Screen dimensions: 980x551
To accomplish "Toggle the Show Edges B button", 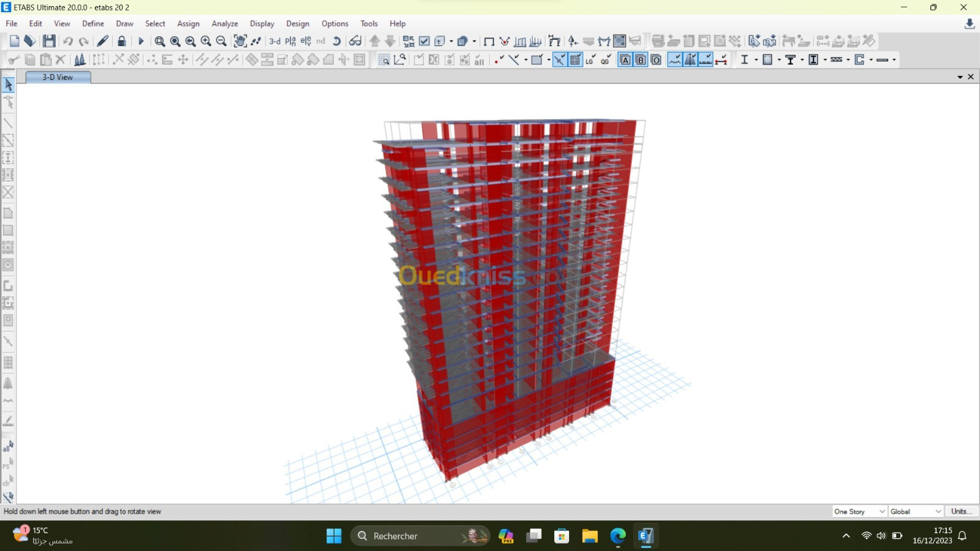I will coord(641,59).
